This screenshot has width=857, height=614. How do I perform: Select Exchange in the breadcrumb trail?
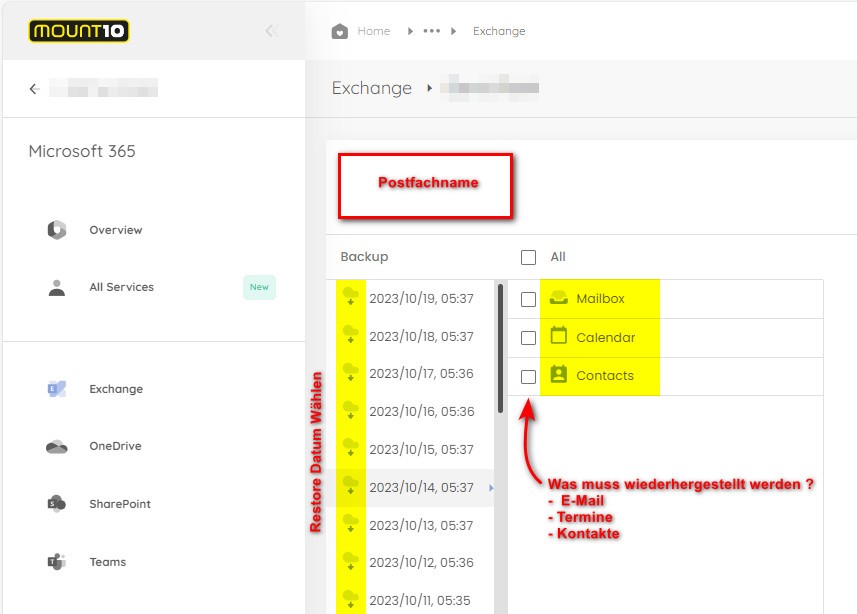[x=499, y=31]
